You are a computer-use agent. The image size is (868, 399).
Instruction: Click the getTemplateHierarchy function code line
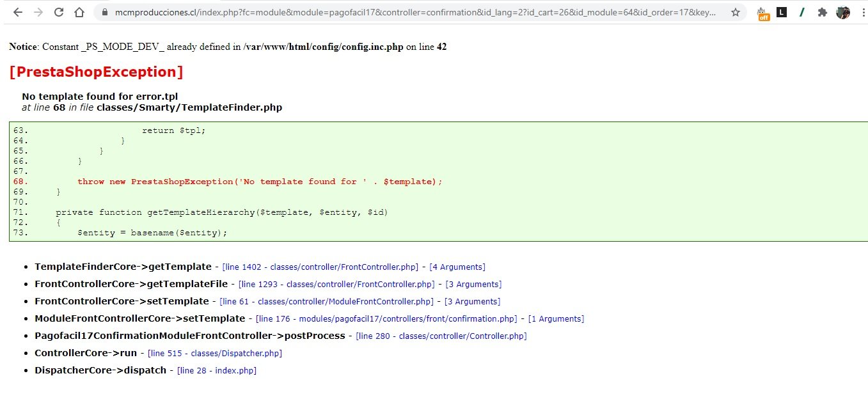click(x=222, y=212)
